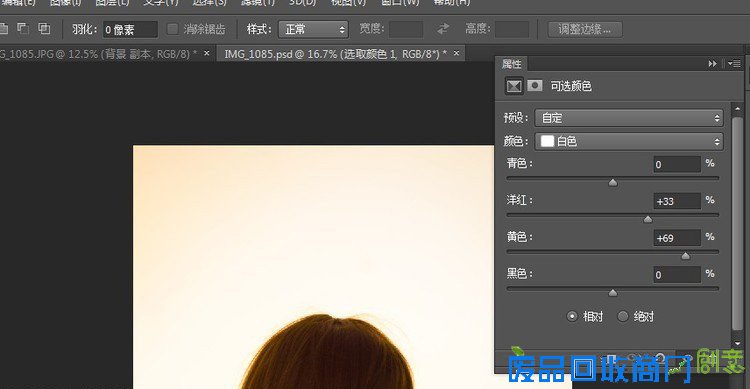The width and height of the screenshot is (750, 389).
Task: Select the 绝对 radio button
Action: 622,316
